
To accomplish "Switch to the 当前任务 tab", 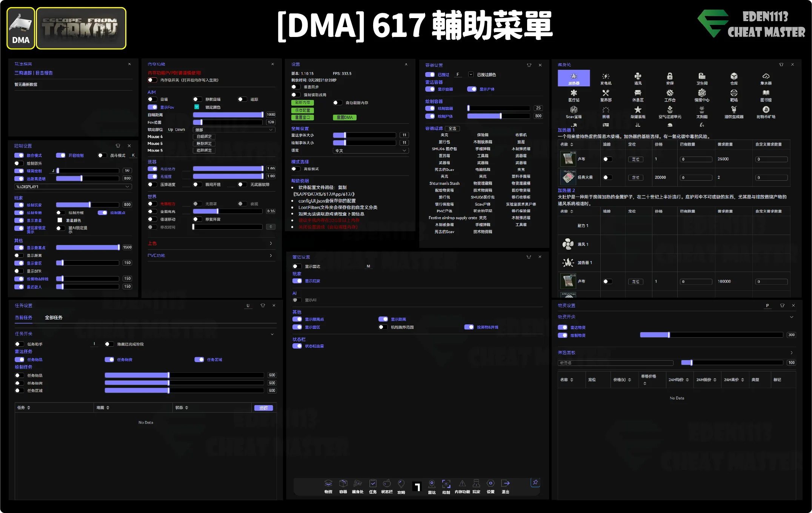I will click(23, 318).
